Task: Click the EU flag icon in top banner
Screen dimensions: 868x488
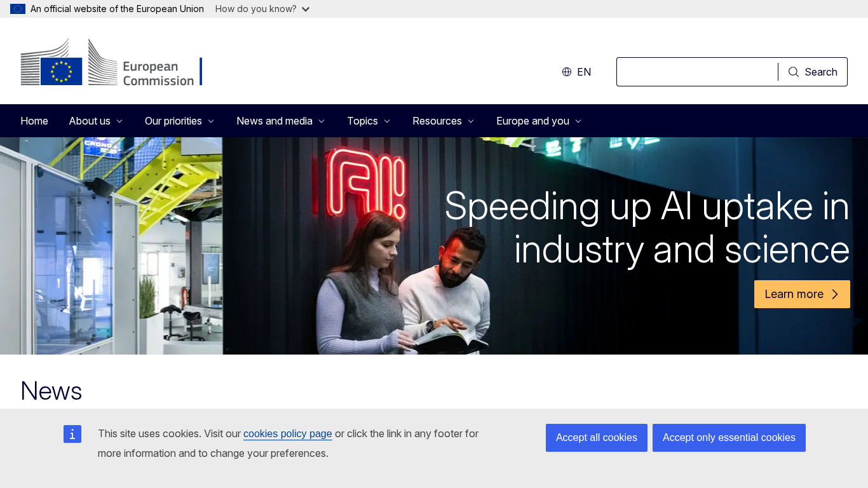Action: 18,9
